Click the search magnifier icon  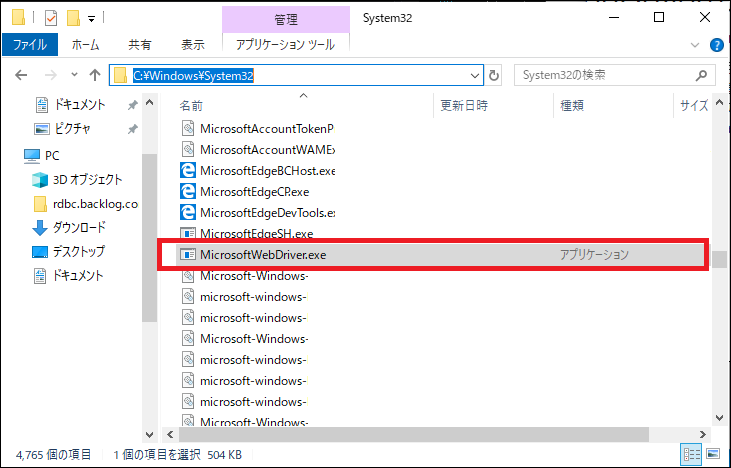tap(701, 76)
